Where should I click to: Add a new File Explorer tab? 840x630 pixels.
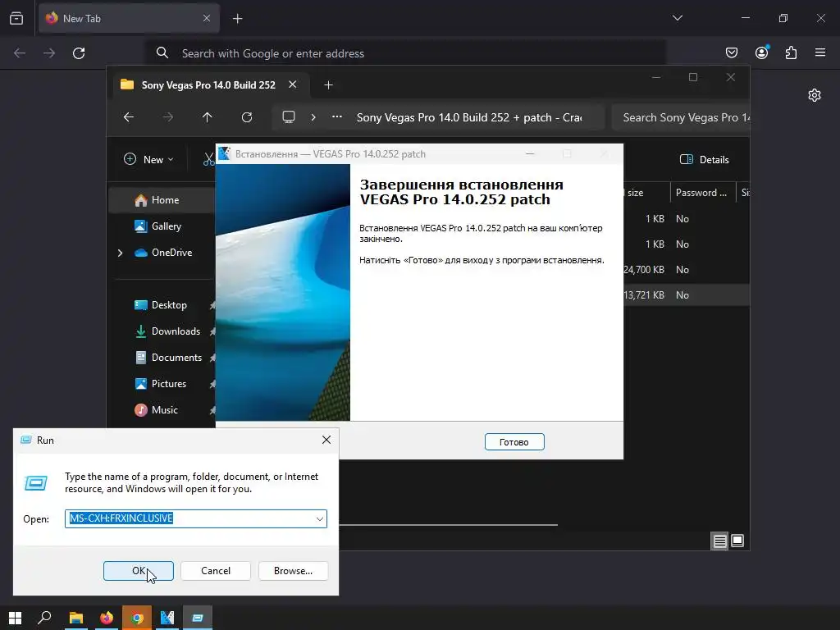tap(328, 84)
